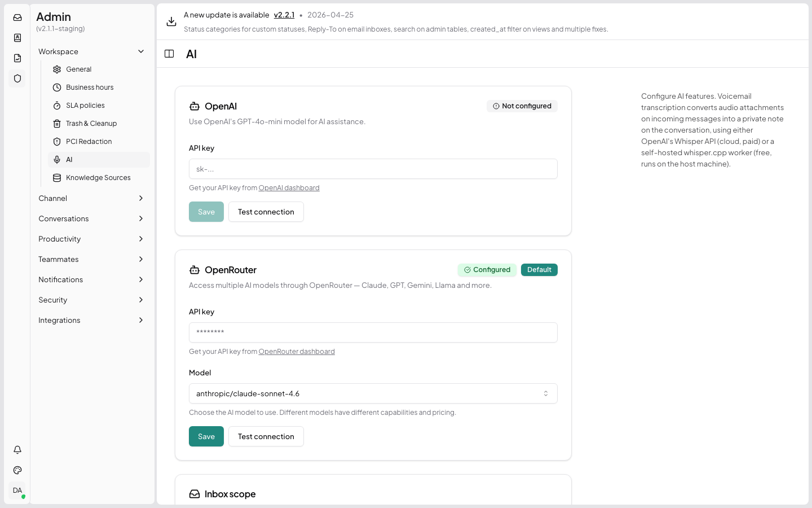Image resolution: width=812 pixels, height=508 pixels.
Task: Expand the Notifications section
Action: point(92,279)
